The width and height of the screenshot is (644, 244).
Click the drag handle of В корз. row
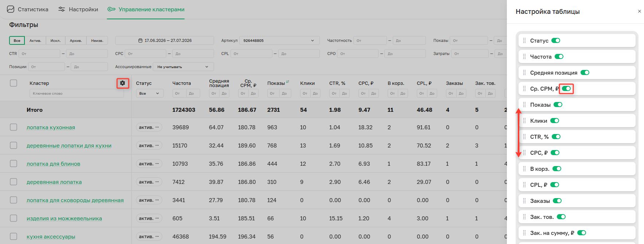click(x=524, y=169)
